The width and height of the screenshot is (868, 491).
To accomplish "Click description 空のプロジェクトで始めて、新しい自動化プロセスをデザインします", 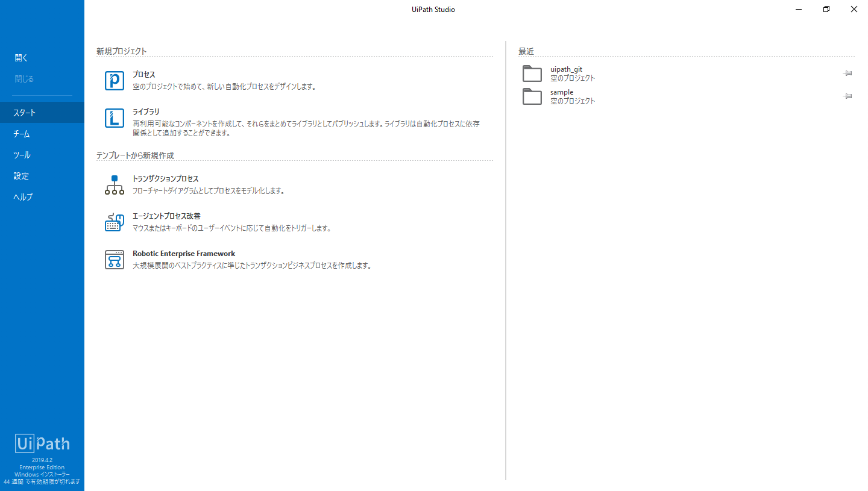I will [x=224, y=87].
